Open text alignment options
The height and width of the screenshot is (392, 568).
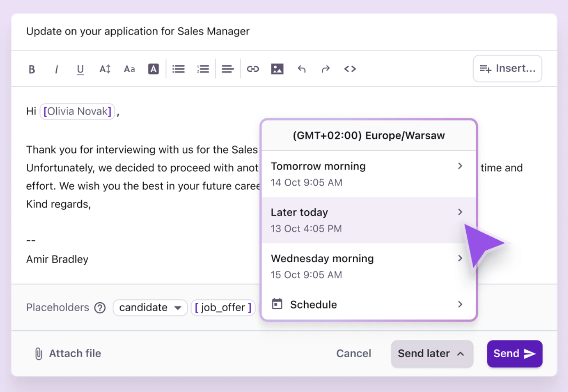click(x=228, y=69)
